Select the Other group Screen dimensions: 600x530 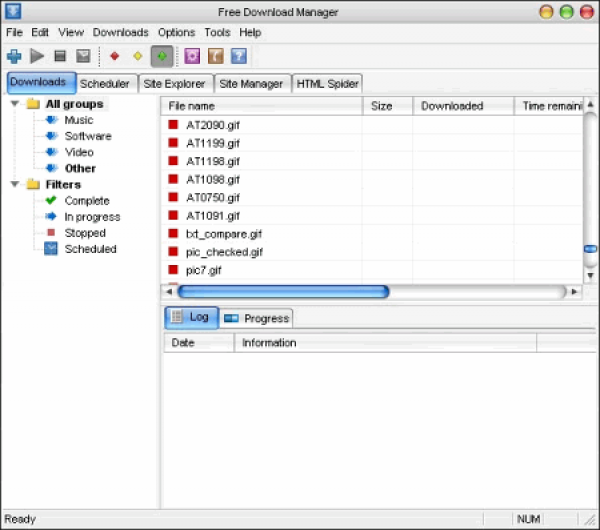click(x=80, y=168)
